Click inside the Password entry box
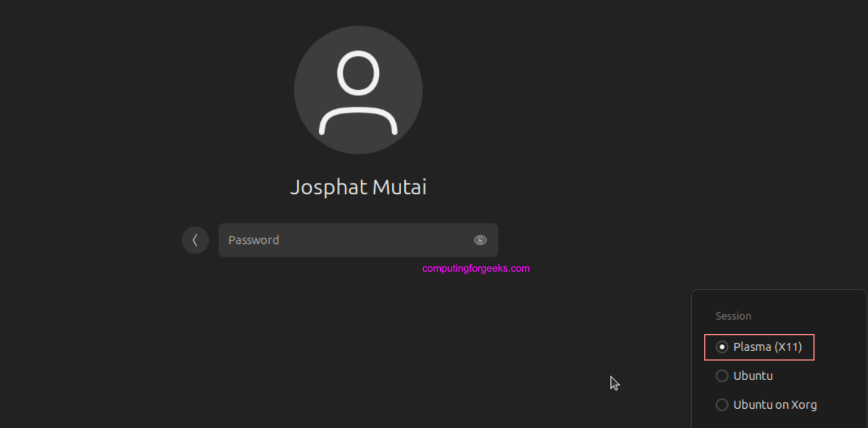Image resolution: width=868 pixels, height=428 pixels. tap(339, 240)
